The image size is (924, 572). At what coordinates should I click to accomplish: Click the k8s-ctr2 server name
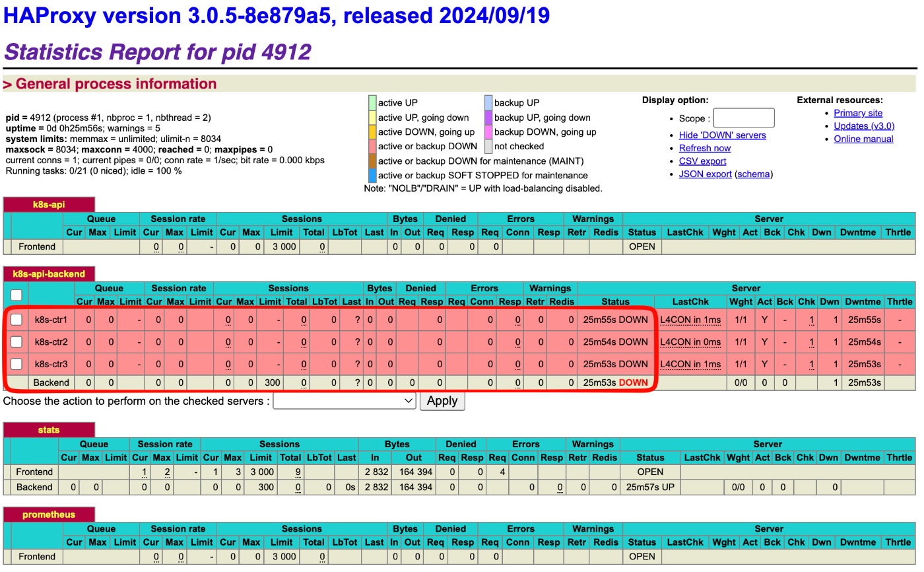click(x=51, y=342)
